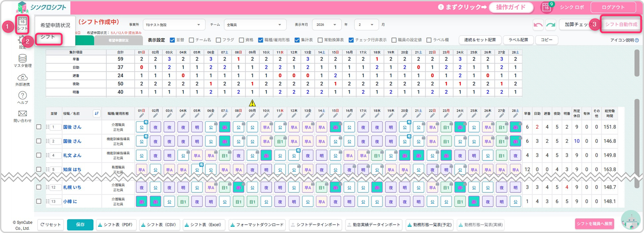Click the teal 保存 button
644x233 pixels.
80,225
